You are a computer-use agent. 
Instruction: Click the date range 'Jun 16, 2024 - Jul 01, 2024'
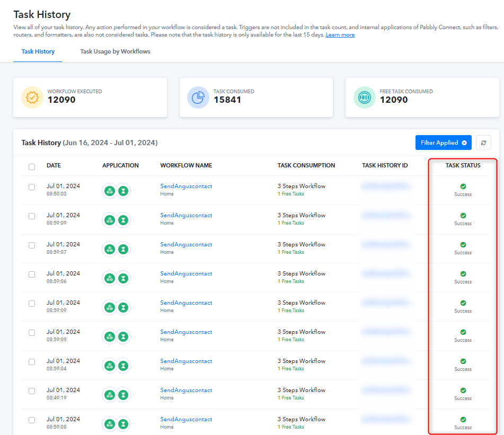110,143
